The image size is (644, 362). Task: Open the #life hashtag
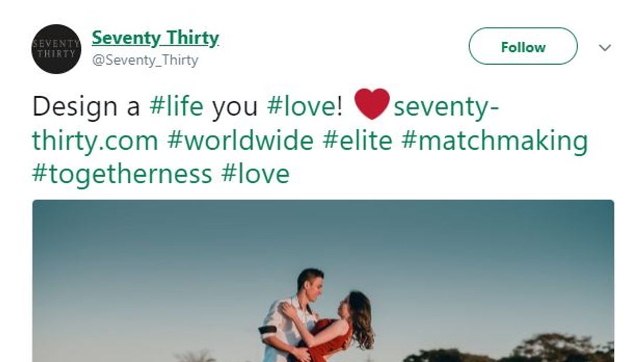(x=176, y=107)
